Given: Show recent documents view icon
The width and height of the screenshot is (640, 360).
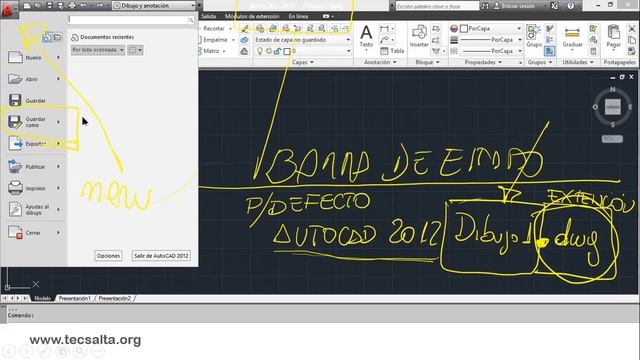Looking at the screenshot, I should 47,38.
